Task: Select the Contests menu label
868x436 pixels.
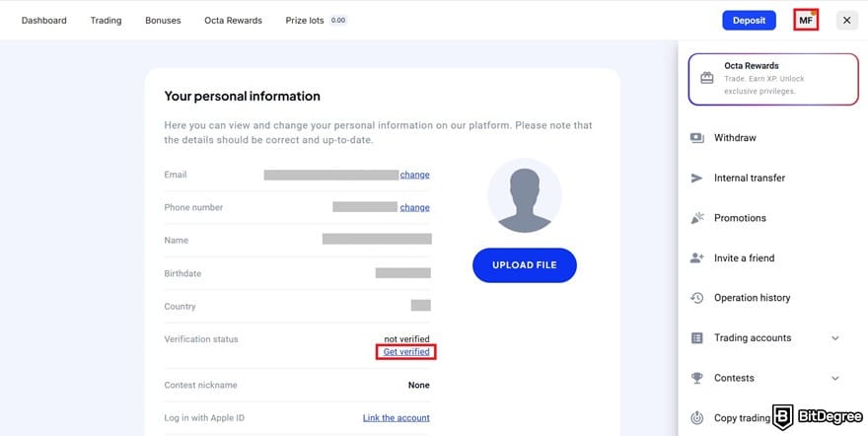Action: [x=734, y=378]
